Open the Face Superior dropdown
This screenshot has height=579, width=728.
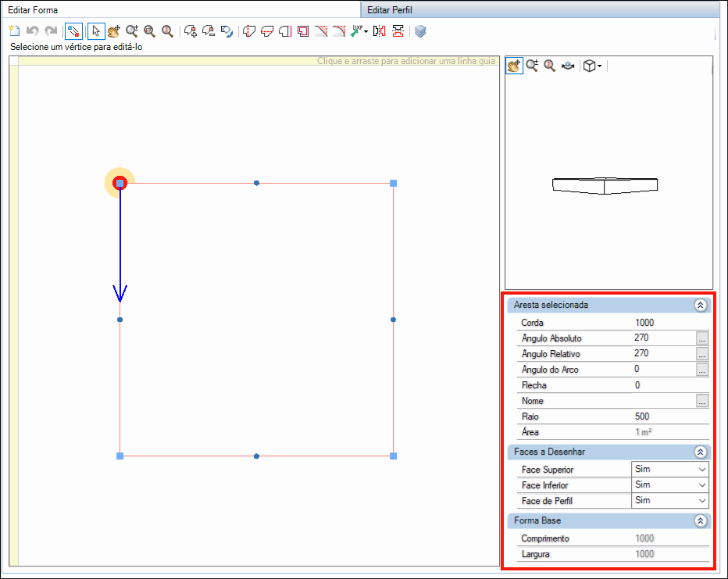pos(670,469)
